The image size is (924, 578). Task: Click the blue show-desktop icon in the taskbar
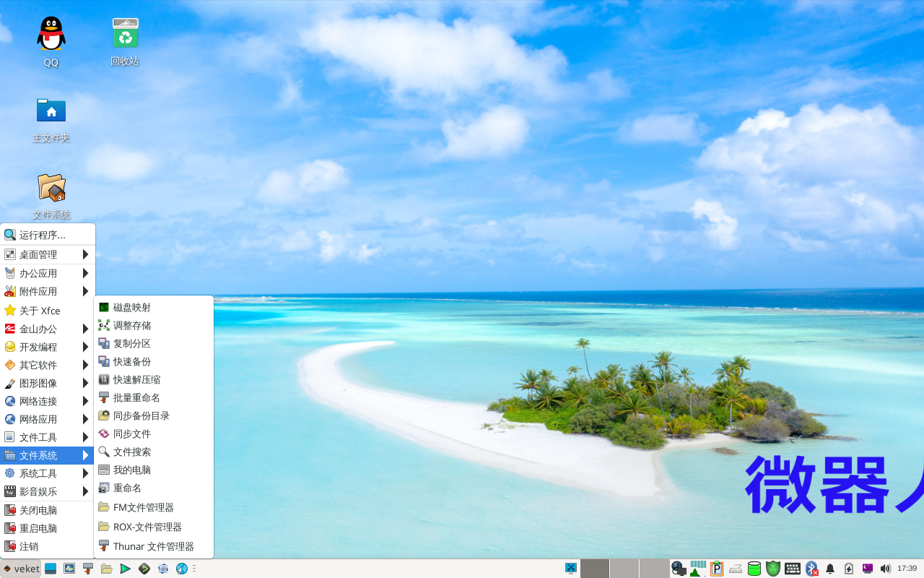(51, 569)
